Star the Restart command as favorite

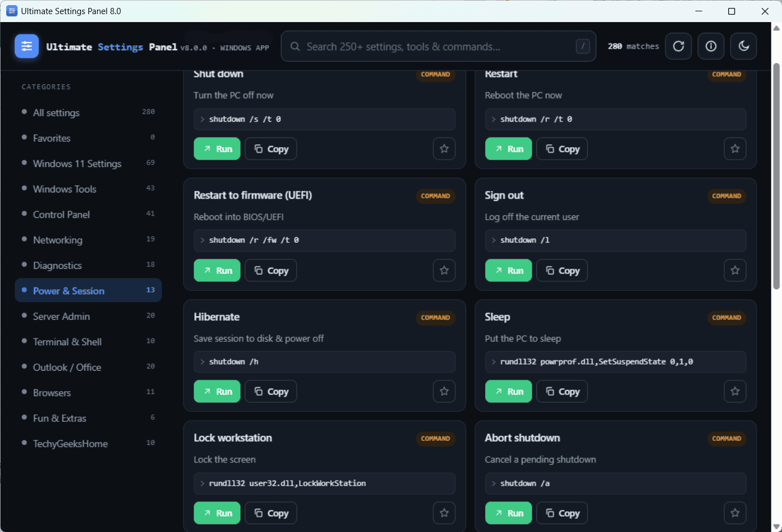(735, 149)
